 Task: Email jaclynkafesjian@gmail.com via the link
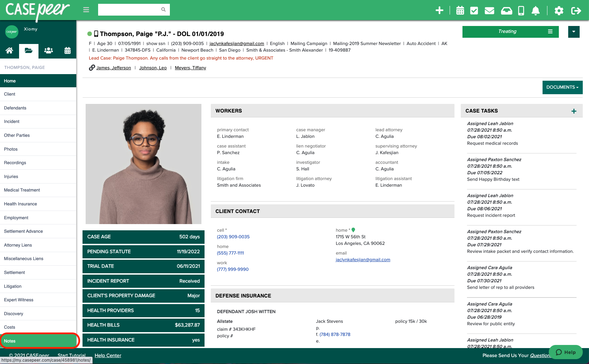point(237,44)
